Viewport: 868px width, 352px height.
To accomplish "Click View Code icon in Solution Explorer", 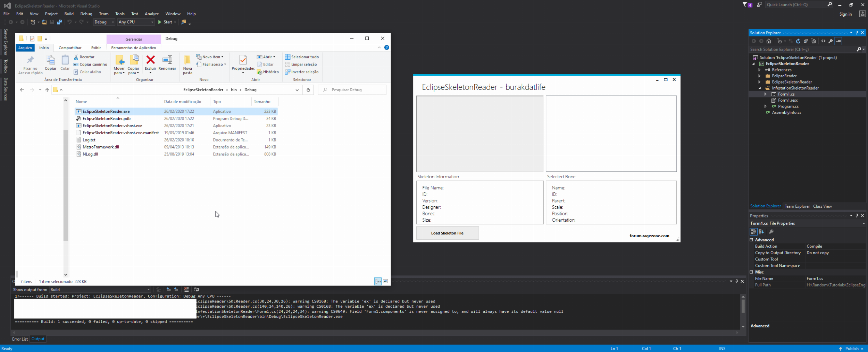I will (x=823, y=41).
